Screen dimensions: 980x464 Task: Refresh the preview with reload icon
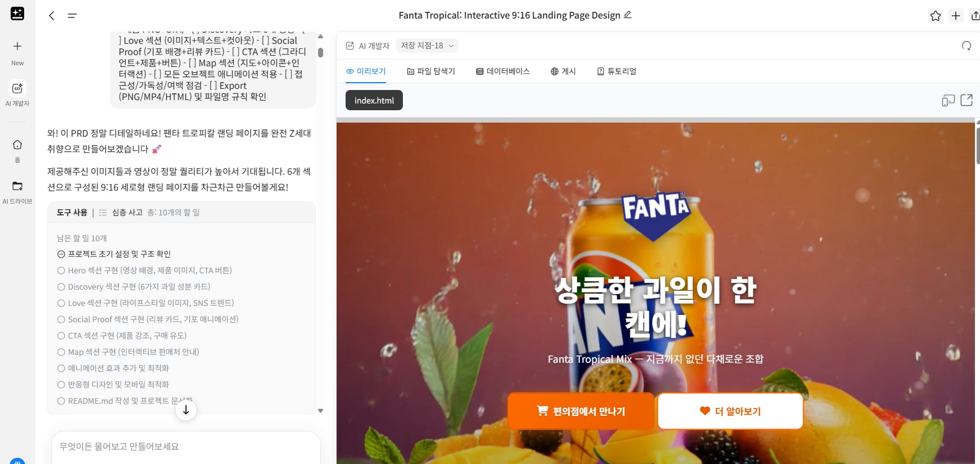(967, 46)
